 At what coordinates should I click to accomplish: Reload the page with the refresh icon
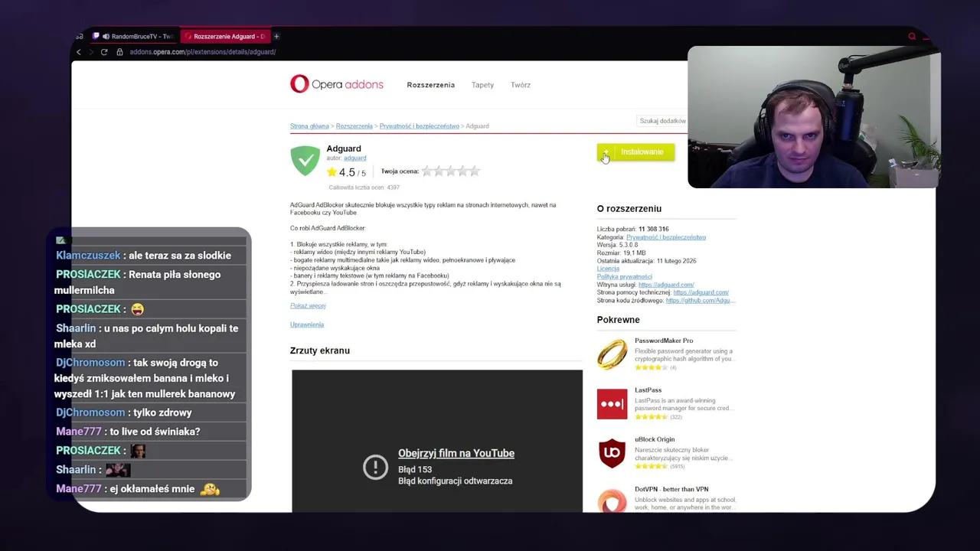(104, 52)
